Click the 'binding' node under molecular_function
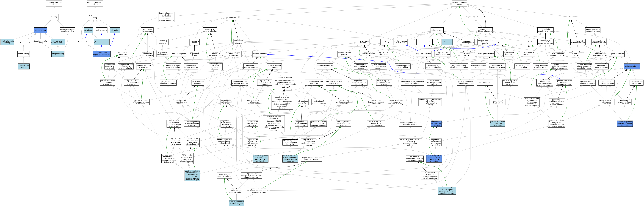This screenshot has height=207, width=644. tap(54, 17)
